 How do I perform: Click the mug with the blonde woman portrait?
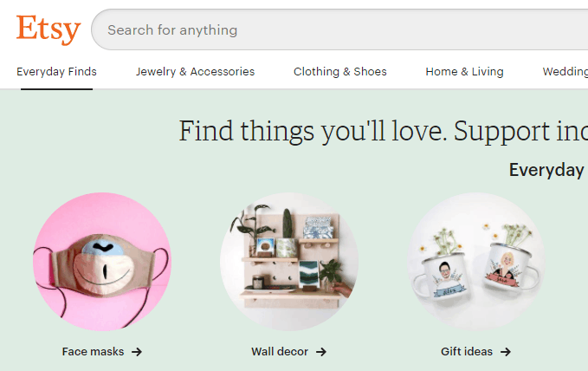[x=511, y=267]
